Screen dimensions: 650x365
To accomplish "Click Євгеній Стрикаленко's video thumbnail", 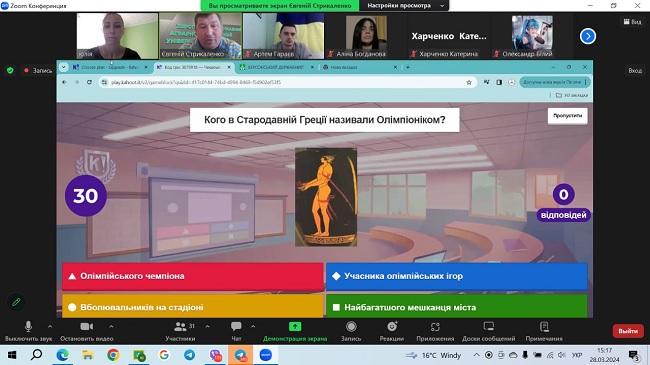I will 201,36.
